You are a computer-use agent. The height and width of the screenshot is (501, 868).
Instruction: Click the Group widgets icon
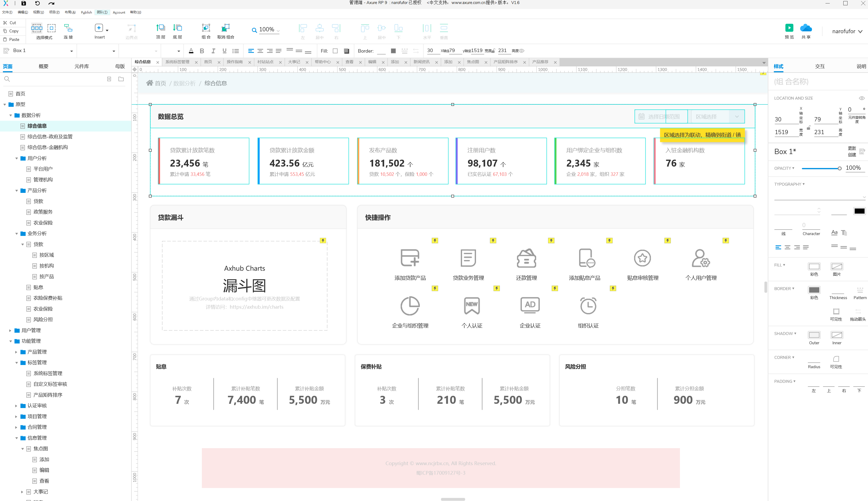pos(206,28)
